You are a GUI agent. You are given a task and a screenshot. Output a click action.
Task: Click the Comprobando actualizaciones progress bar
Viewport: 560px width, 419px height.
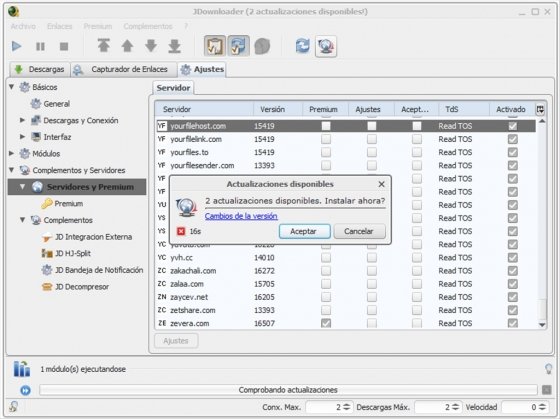(x=288, y=390)
